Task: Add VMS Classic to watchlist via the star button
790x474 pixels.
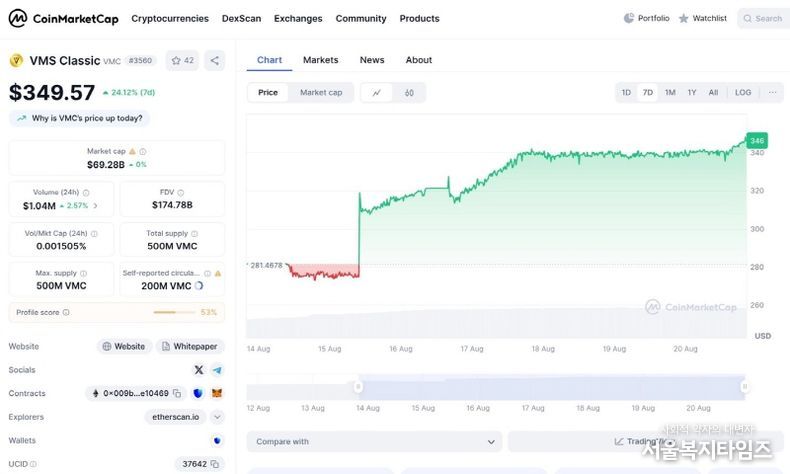Action: 183,60
